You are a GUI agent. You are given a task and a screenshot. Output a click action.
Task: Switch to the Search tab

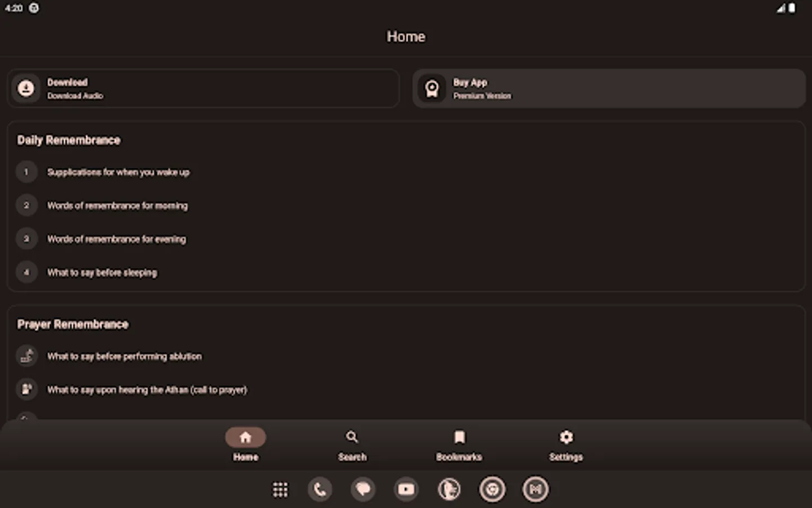click(x=352, y=445)
